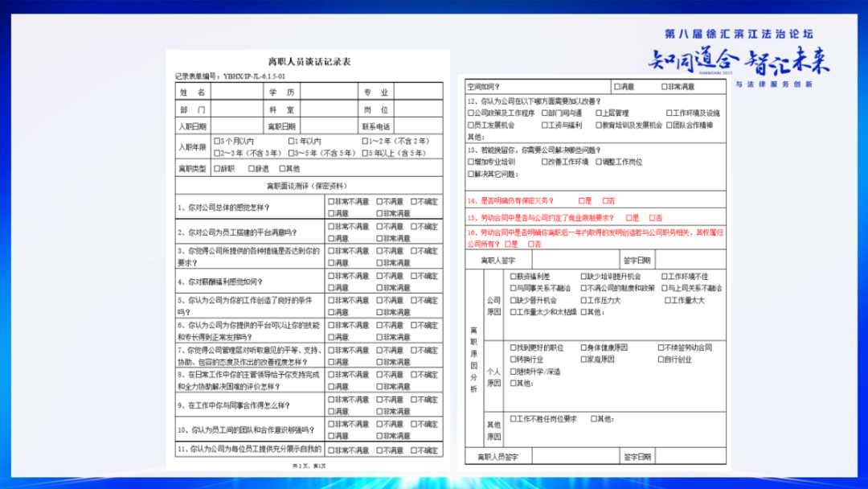Viewport: 868px width, 489px height.
Task: Select 家庭原因 checkbox
Action: click(x=583, y=360)
